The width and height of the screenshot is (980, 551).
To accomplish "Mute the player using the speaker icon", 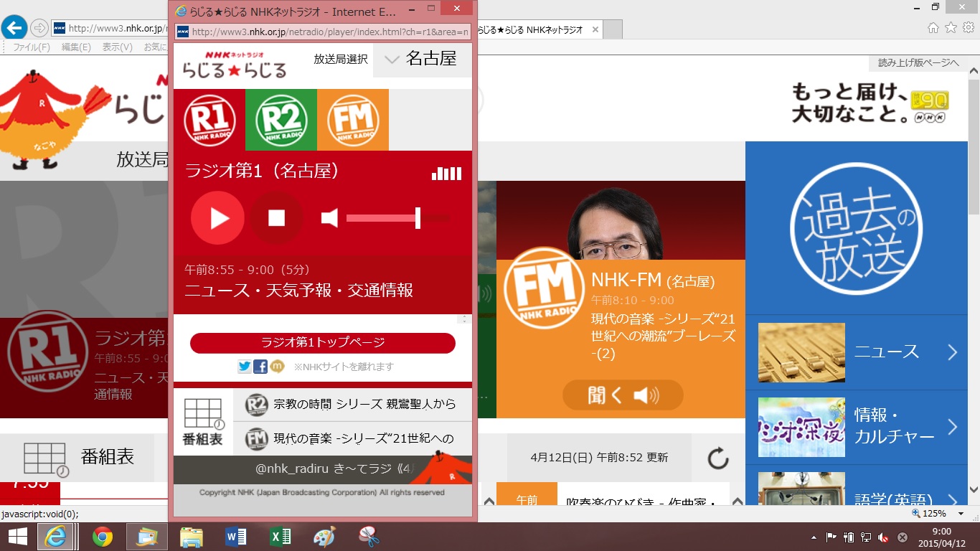I will coord(329,218).
